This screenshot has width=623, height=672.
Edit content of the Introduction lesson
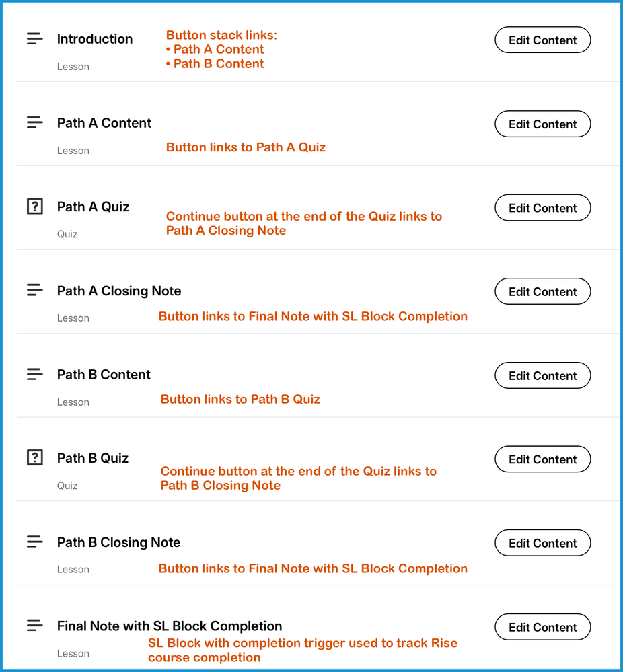pos(542,40)
